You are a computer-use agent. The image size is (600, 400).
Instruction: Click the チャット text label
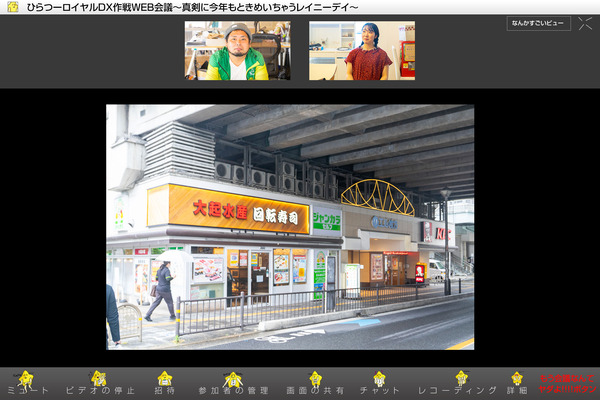[x=379, y=391]
